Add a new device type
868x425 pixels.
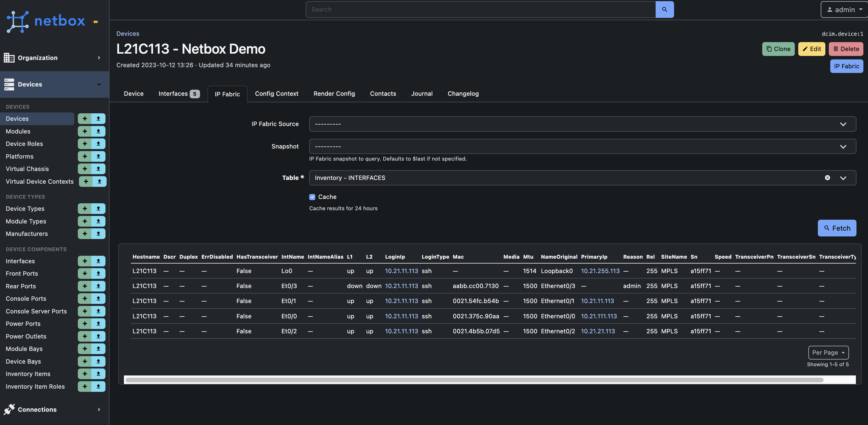pos(84,209)
